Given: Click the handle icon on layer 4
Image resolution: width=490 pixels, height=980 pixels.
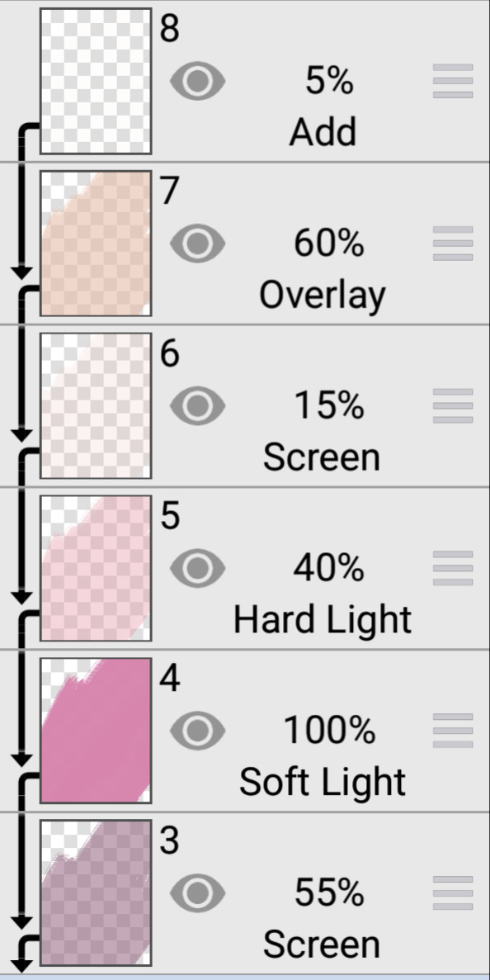Looking at the screenshot, I should coord(453,731).
